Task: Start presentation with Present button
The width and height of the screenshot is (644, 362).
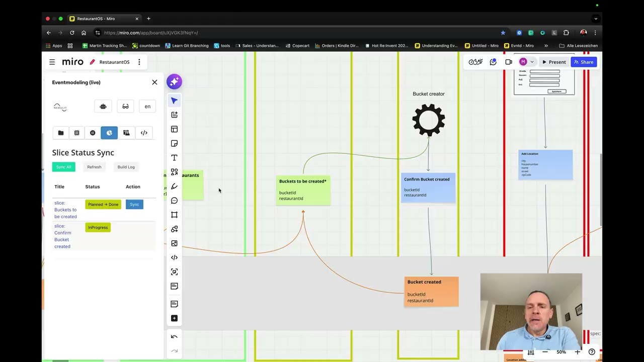Action: pyautogui.click(x=554, y=62)
